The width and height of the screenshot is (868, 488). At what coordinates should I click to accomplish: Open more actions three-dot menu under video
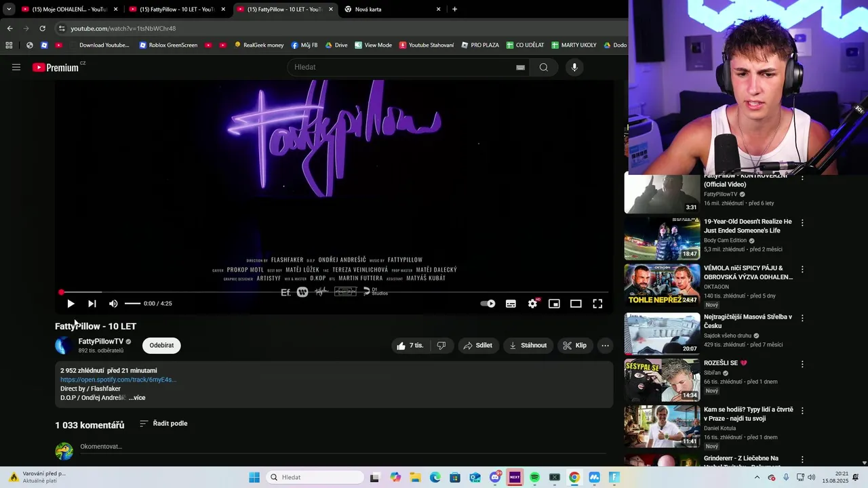pos(605,346)
